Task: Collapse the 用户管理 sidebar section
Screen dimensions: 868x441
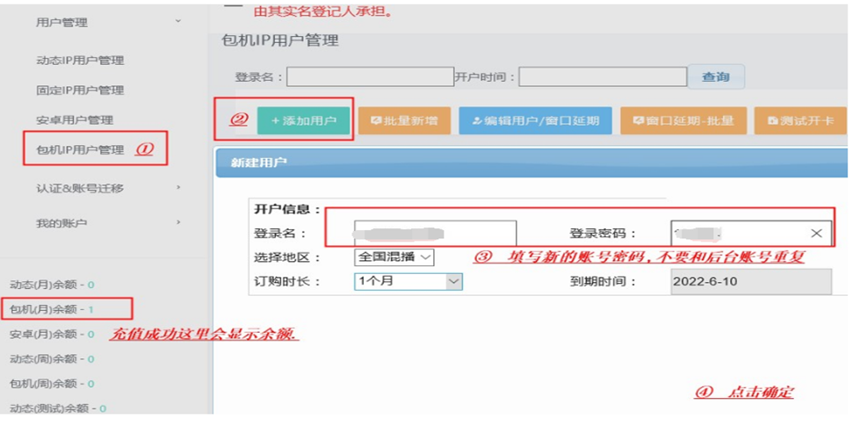Action: coord(178,22)
